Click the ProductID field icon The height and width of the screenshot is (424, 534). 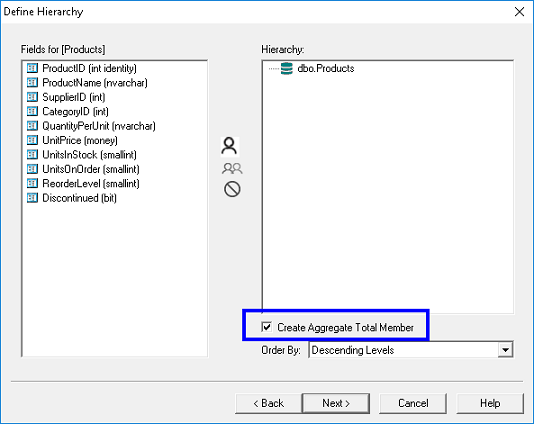point(32,68)
